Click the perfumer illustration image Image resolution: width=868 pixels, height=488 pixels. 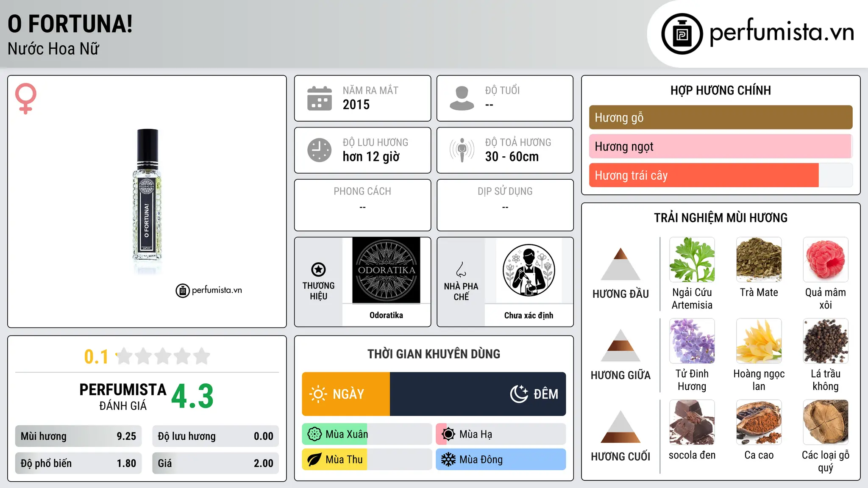coord(529,270)
